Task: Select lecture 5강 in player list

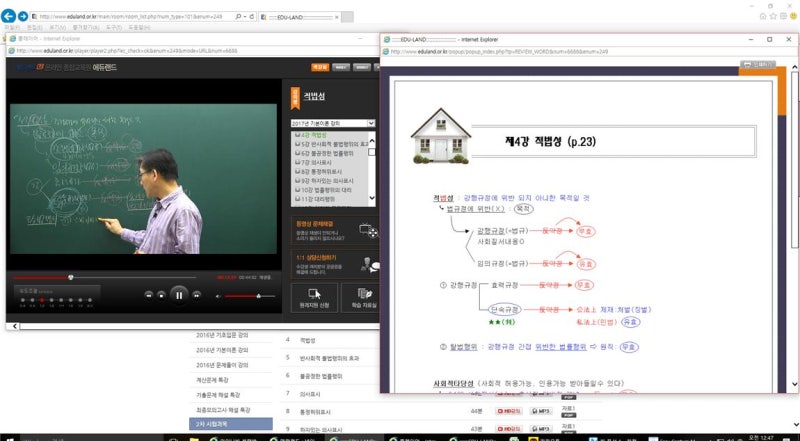Action: point(332,144)
